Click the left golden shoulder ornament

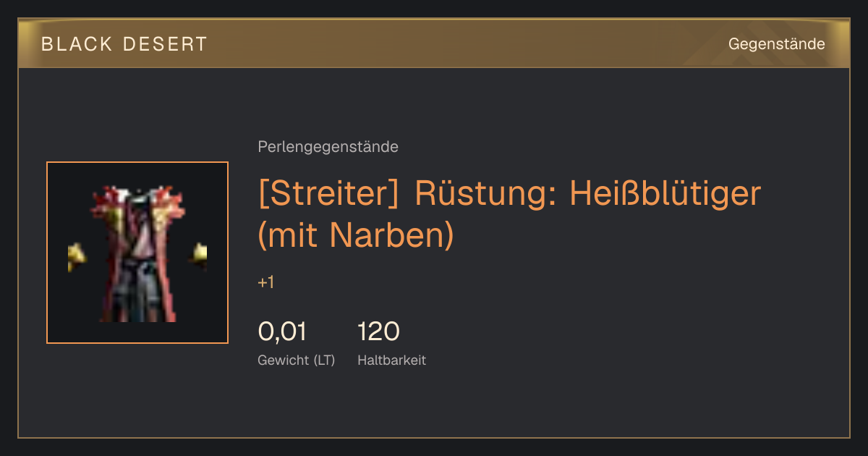coord(77,256)
